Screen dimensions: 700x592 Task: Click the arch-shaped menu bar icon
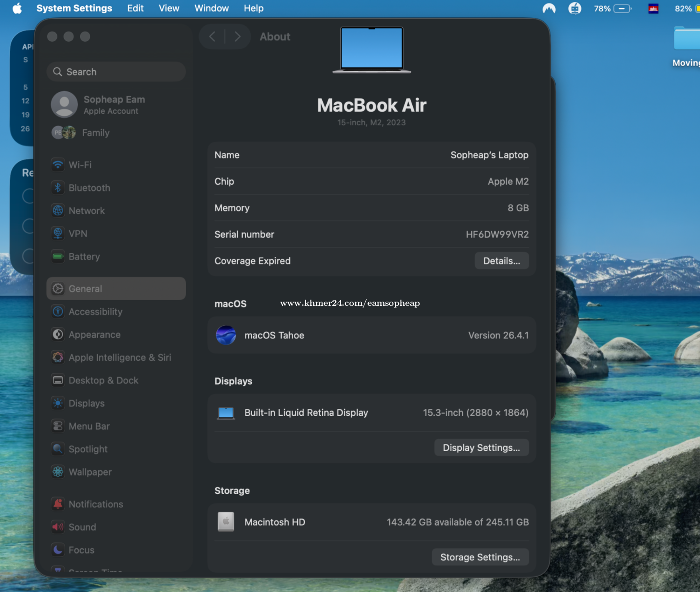pos(549,8)
